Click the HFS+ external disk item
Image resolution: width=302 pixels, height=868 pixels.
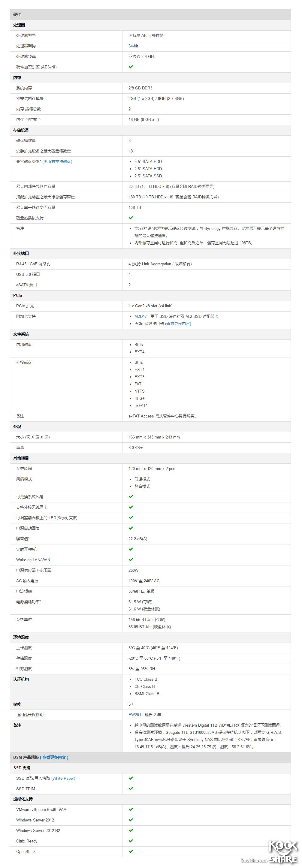140,398
